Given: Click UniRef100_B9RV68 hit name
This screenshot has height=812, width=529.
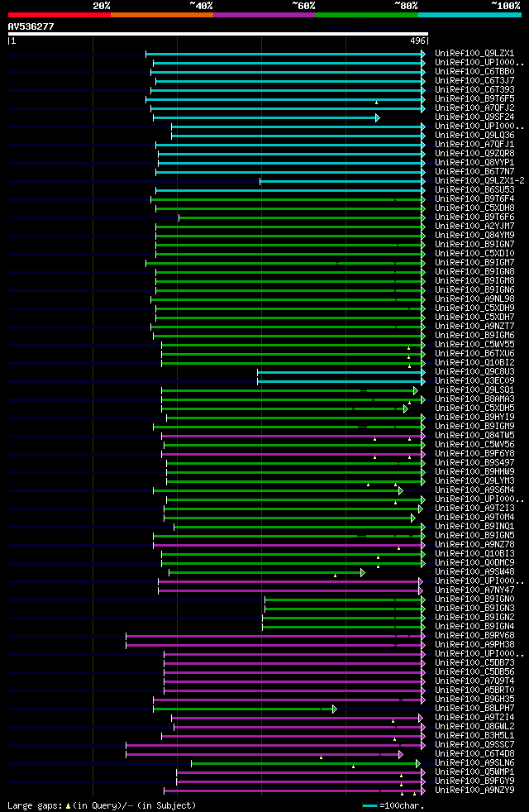Looking at the screenshot, I should pyautogui.click(x=474, y=635).
